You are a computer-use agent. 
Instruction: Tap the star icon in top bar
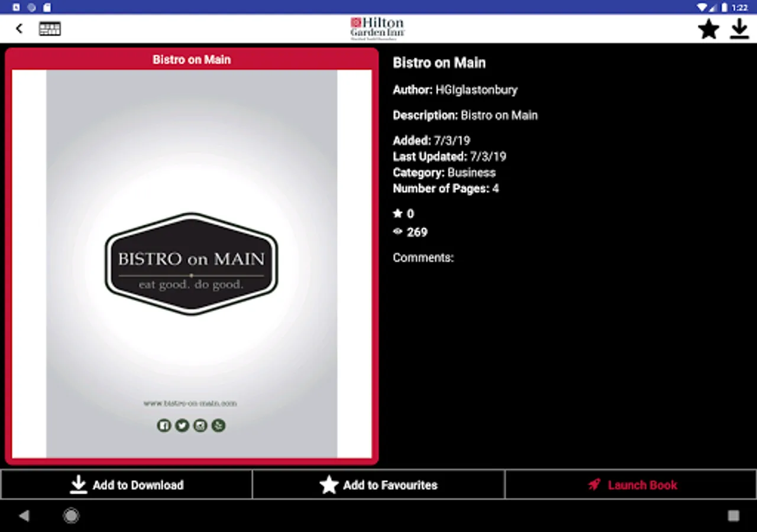[x=709, y=29]
